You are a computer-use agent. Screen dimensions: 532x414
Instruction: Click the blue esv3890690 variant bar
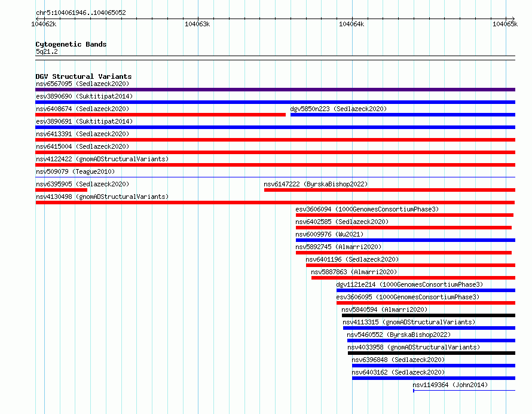[275, 102]
